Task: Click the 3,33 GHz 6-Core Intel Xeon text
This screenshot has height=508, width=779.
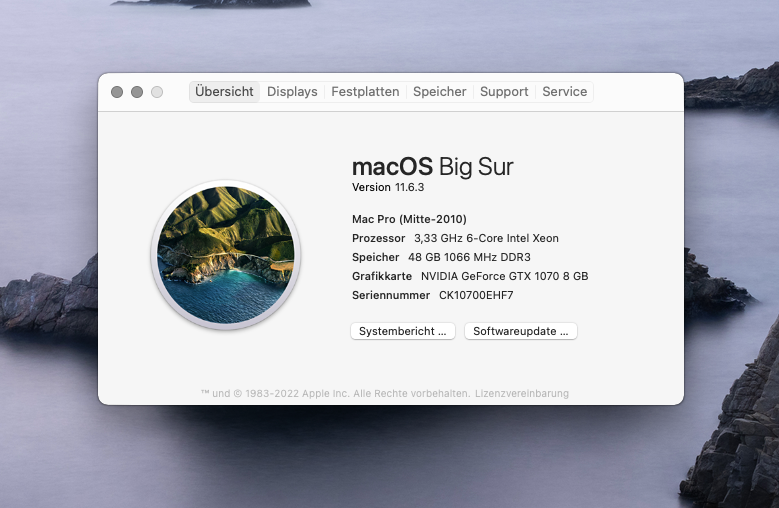Action: (x=486, y=238)
